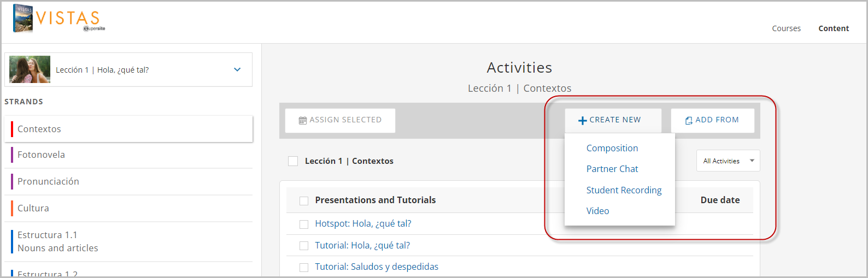Select Student Recording in the dropdown menu
Screen dimensions: 868x278
624,190
